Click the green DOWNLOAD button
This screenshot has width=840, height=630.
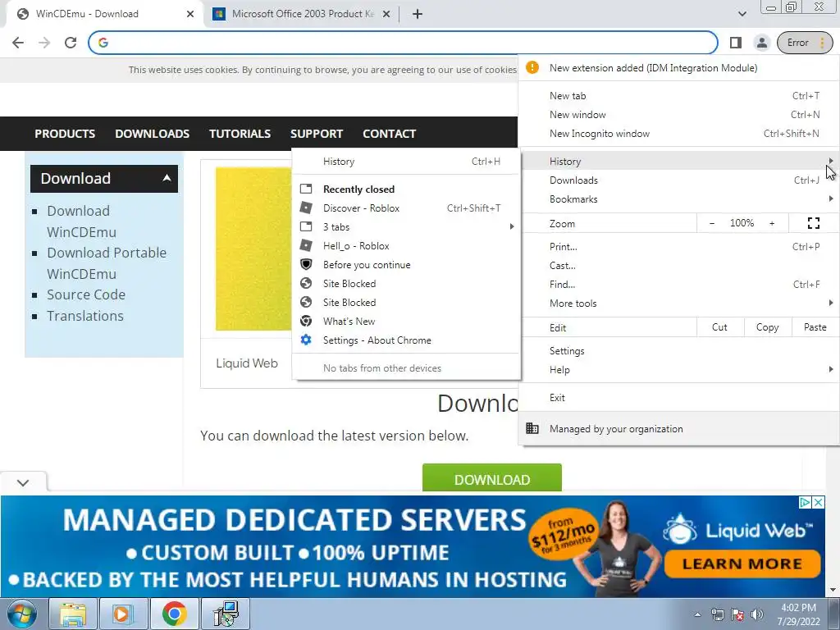point(492,478)
